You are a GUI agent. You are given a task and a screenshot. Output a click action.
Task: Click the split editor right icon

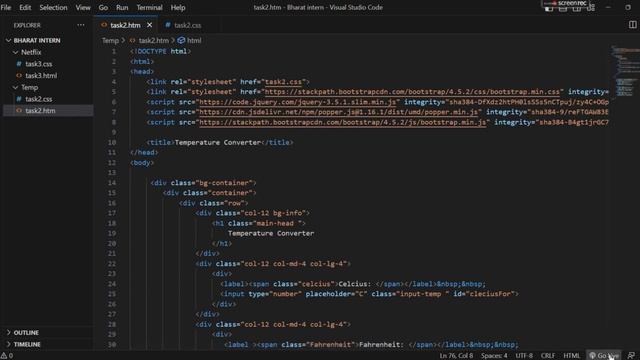coord(632,25)
